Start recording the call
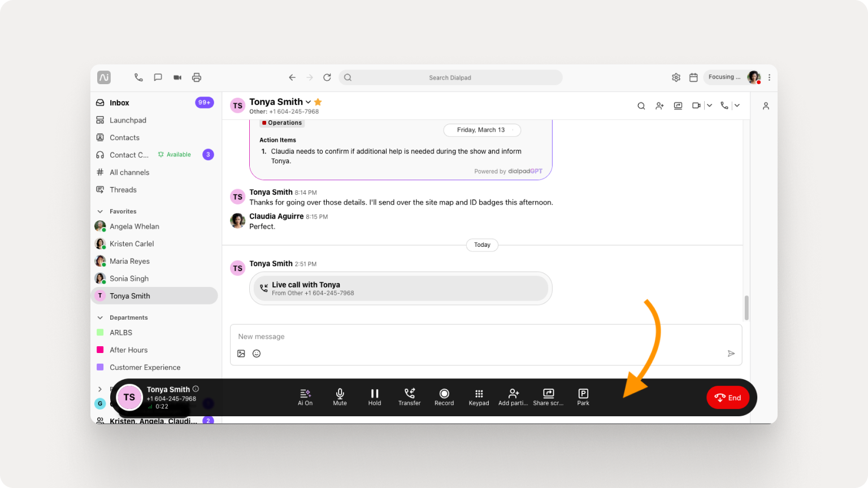Image resolution: width=868 pixels, height=488 pixels. coord(444,397)
